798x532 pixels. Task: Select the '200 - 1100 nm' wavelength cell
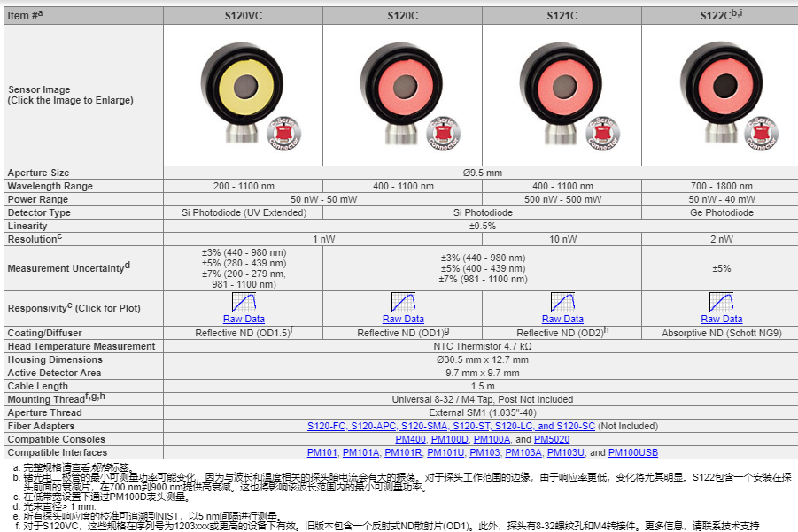(x=244, y=186)
